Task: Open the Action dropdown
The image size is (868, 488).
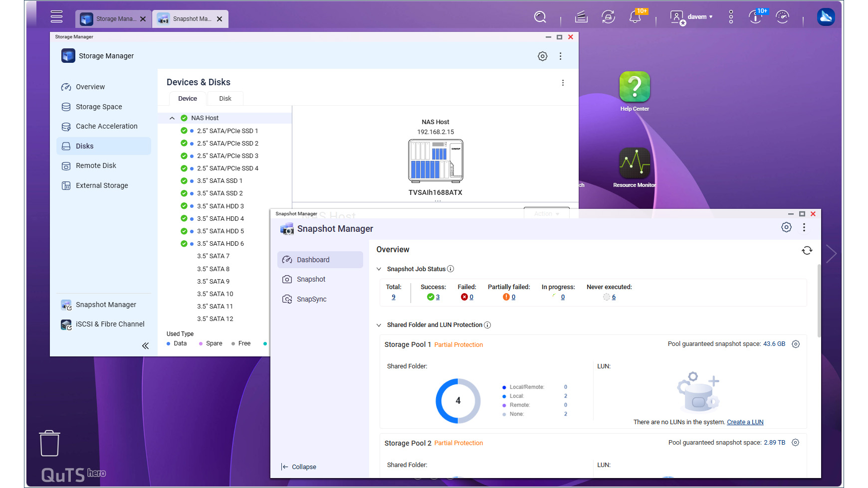Action: (546, 213)
